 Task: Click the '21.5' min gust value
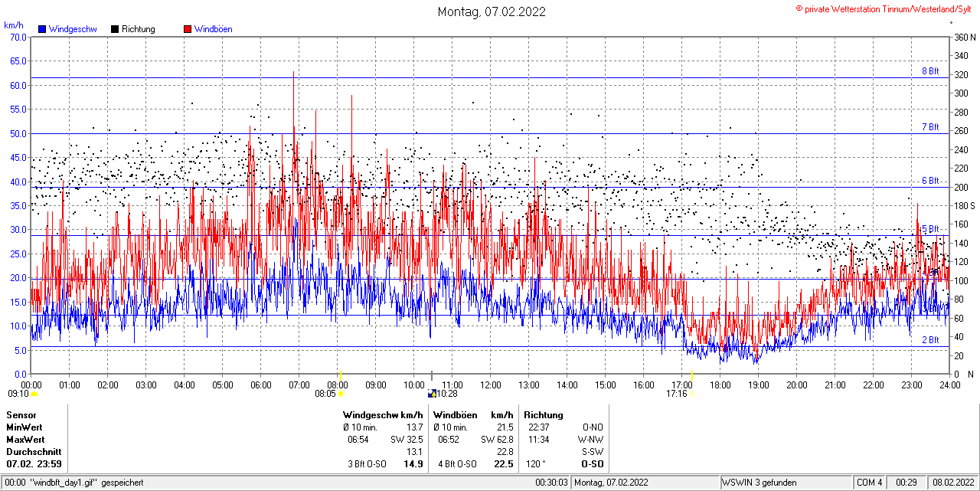coord(505,427)
